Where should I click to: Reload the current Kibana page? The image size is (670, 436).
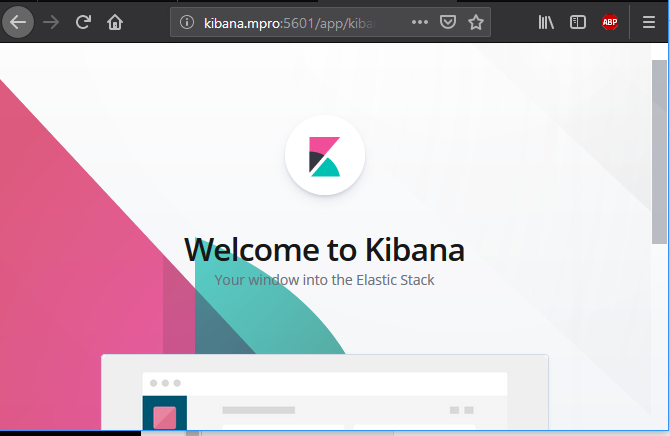pyautogui.click(x=83, y=22)
